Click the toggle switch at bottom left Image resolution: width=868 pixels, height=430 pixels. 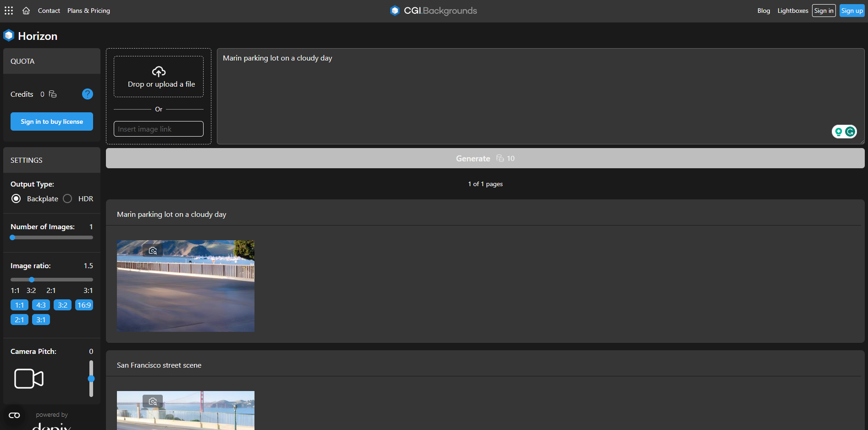pos(14,415)
